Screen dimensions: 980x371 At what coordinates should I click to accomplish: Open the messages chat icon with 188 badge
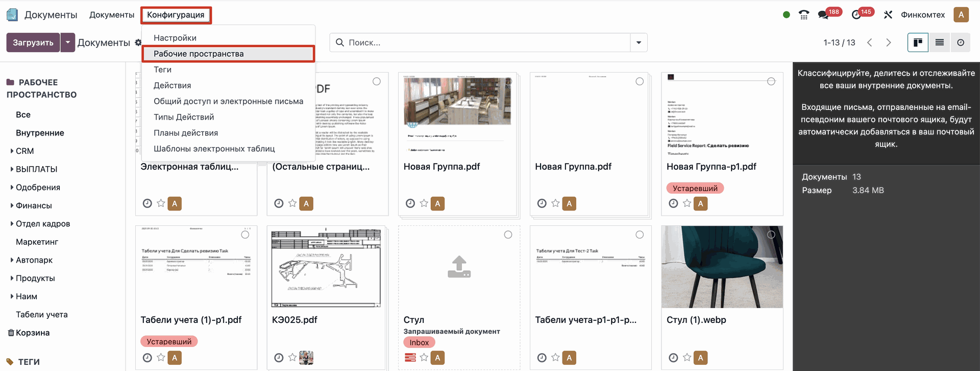click(x=823, y=15)
